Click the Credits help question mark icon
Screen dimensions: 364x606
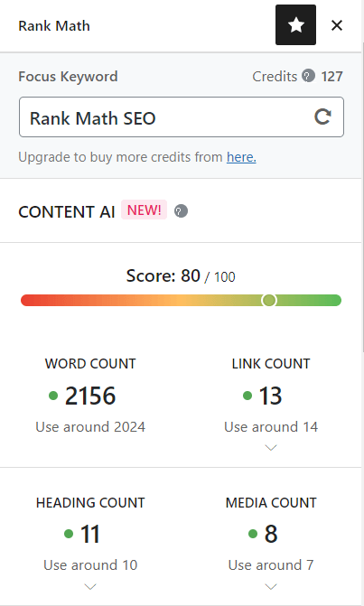[308, 76]
